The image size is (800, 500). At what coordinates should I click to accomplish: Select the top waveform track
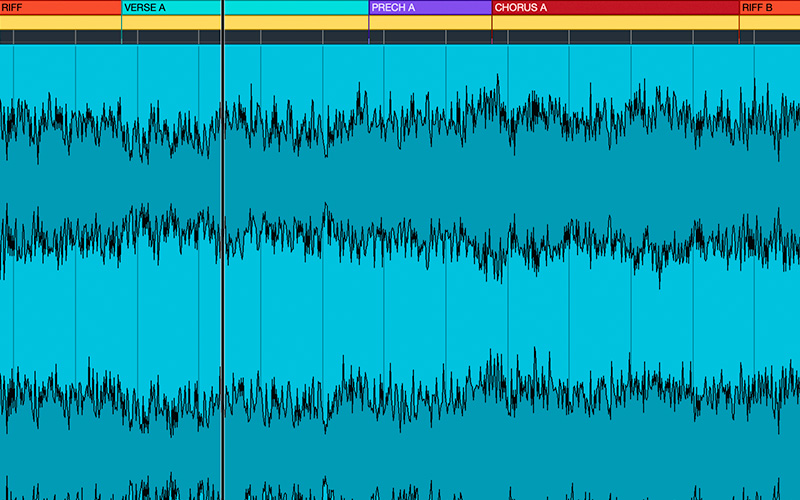[400, 120]
